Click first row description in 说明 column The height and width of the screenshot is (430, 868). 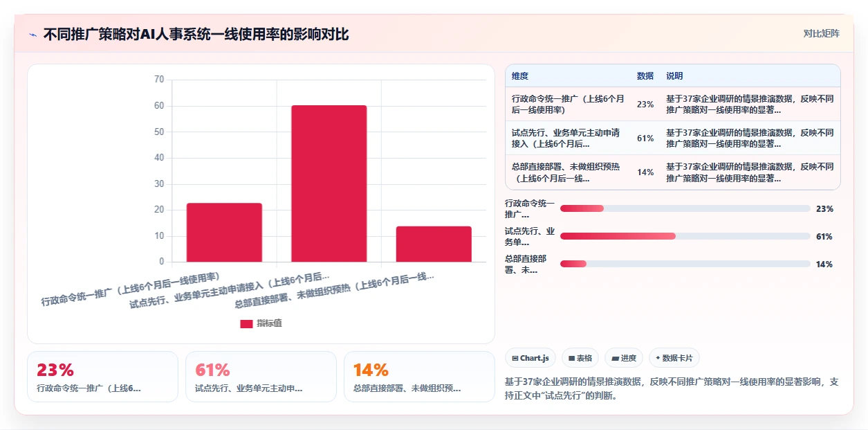click(x=750, y=104)
